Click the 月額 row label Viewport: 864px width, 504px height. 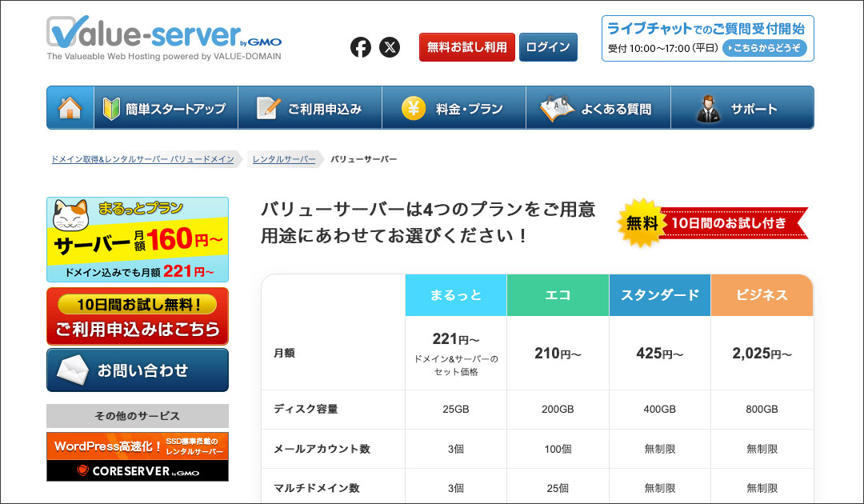[284, 353]
